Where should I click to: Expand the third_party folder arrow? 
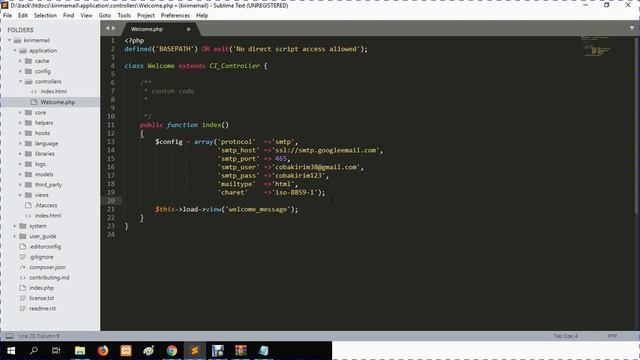pyautogui.click(x=20, y=184)
